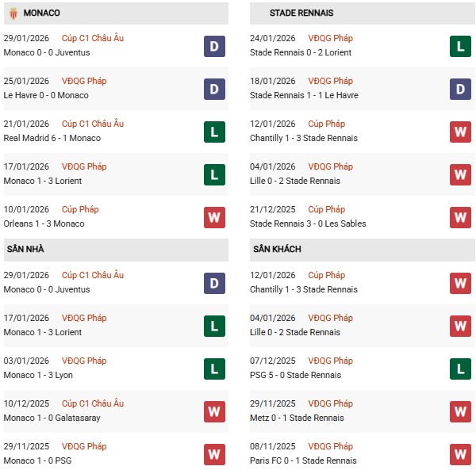Click the D badge for Stade Rennais 1-1 Le Havre

[x=461, y=89]
